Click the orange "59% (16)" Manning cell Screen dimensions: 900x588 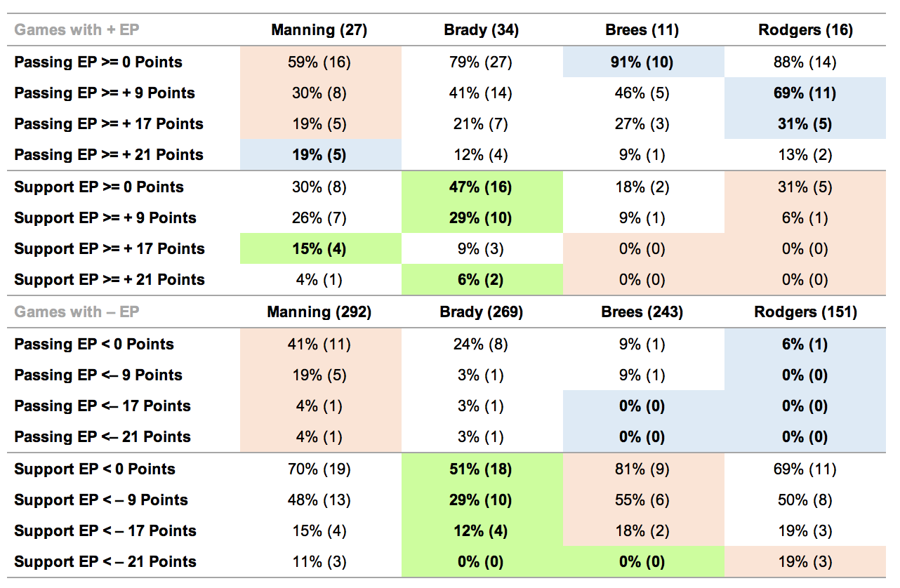pos(319,62)
